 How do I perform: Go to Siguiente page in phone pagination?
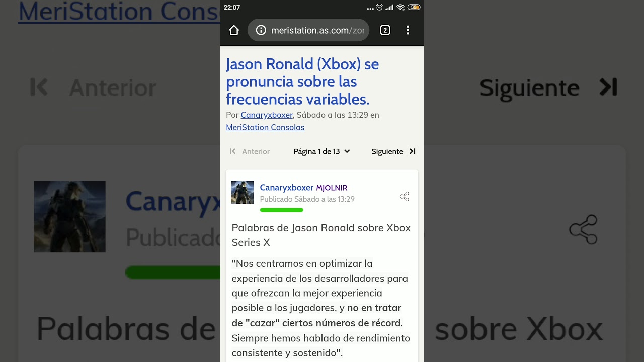(x=387, y=151)
